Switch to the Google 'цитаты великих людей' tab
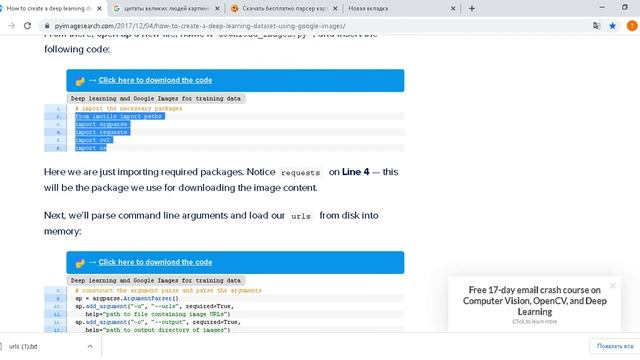 coord(166,8)
